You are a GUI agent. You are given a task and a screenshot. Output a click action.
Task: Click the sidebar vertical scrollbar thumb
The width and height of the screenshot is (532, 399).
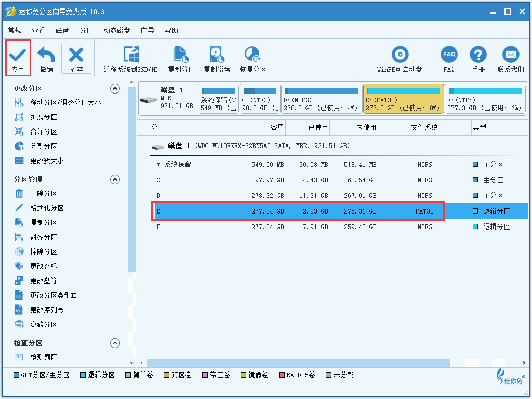pyautogui.click(x=131, y=179)
